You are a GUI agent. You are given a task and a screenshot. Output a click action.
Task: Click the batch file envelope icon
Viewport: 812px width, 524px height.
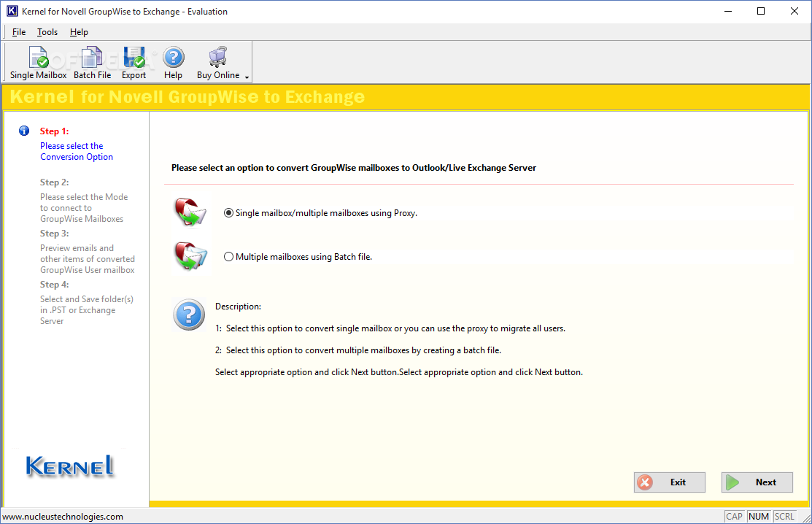pyautogui.click(x=190, y=255)
